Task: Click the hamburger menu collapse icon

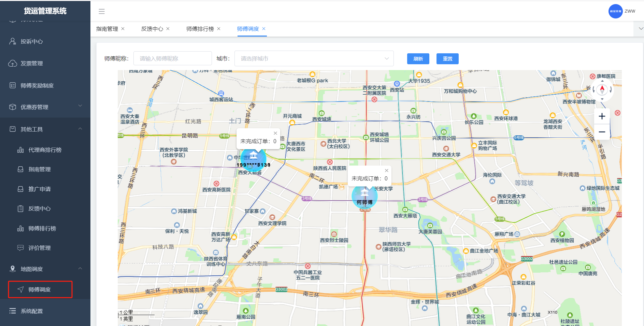Action: pos(102,11)
